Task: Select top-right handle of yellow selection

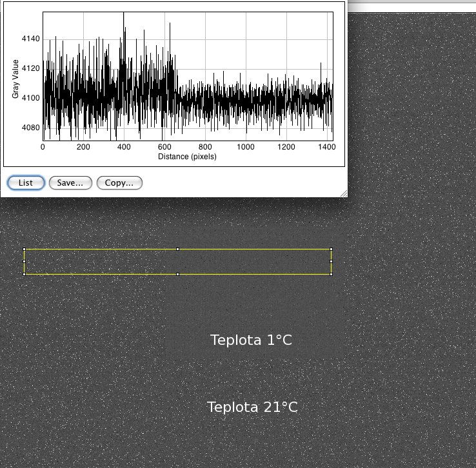Action: point(331,249)
